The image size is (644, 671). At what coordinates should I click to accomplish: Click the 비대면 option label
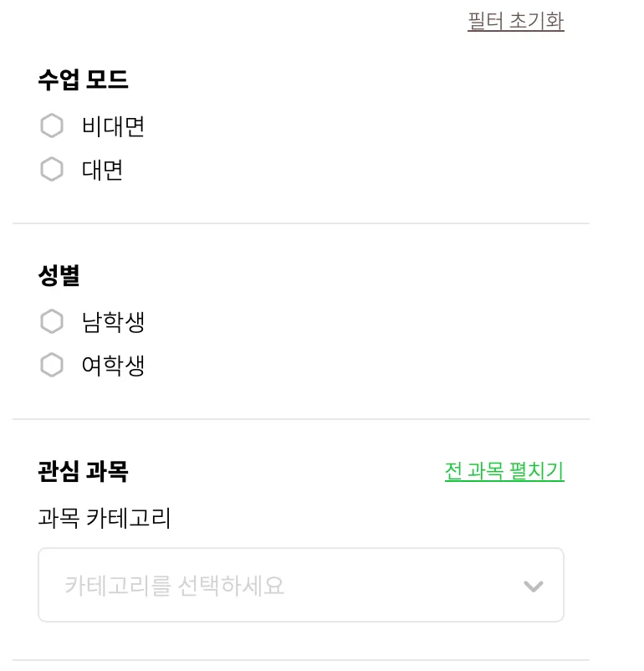click(113, 126)
